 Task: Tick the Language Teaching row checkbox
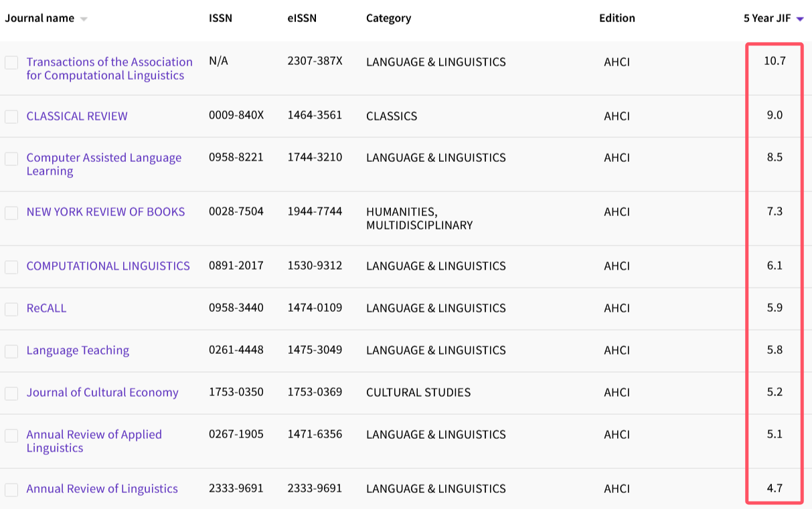[x=11, y=351]
